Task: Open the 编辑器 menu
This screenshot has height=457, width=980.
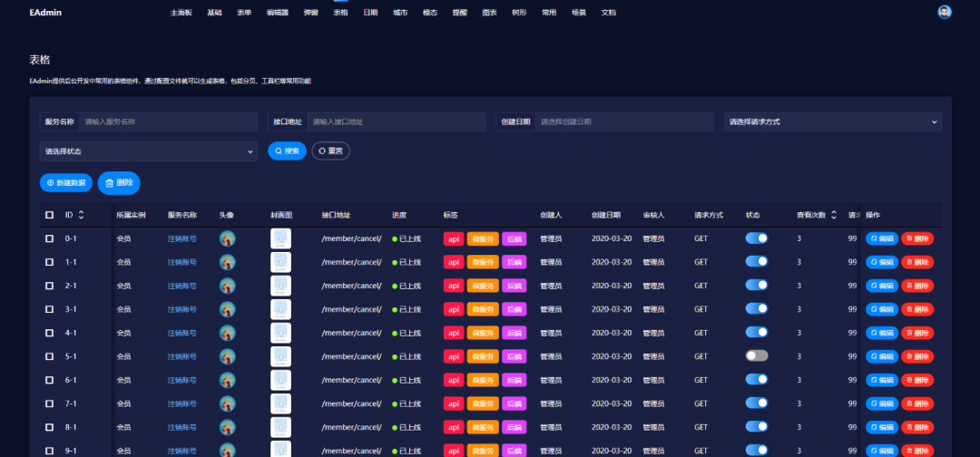Action: coord(278,13)
